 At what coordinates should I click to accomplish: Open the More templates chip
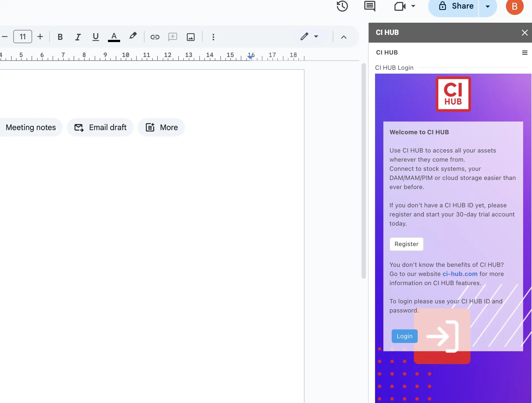pos(161,127)
